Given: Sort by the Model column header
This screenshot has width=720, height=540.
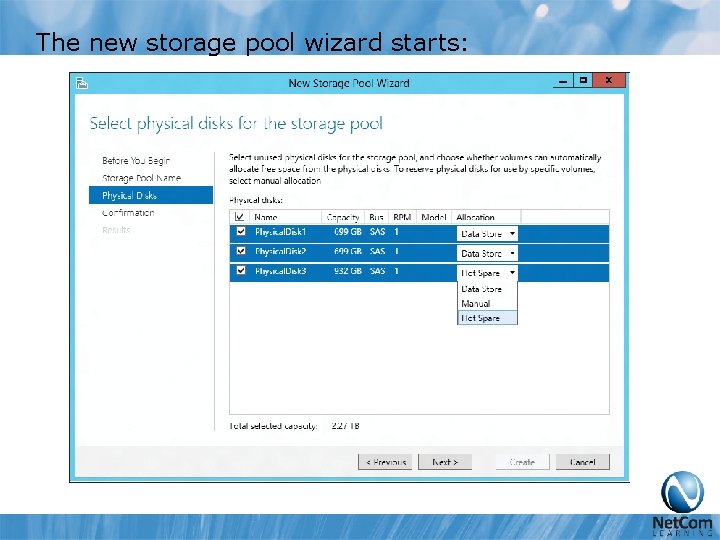Looking at the screenshot, I should coord(433,217).
